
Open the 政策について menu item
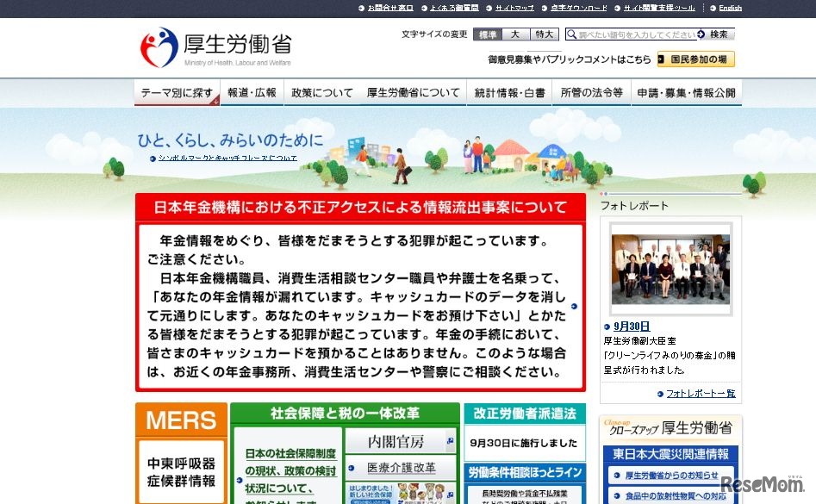coord(321,92)
